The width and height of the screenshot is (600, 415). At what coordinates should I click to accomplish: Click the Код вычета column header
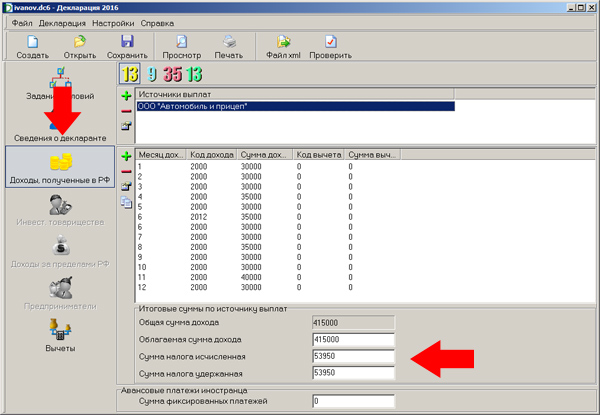click(318, 155)
